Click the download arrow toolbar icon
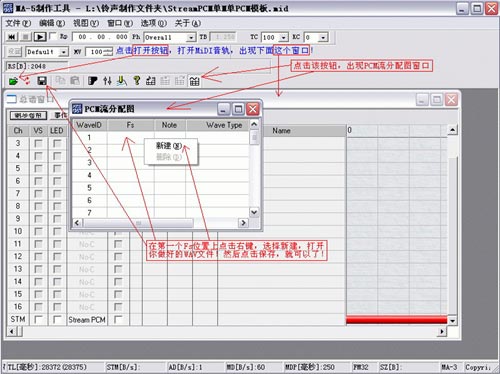The width and height of the screenshot is (500, 374). tap(122, 81)
